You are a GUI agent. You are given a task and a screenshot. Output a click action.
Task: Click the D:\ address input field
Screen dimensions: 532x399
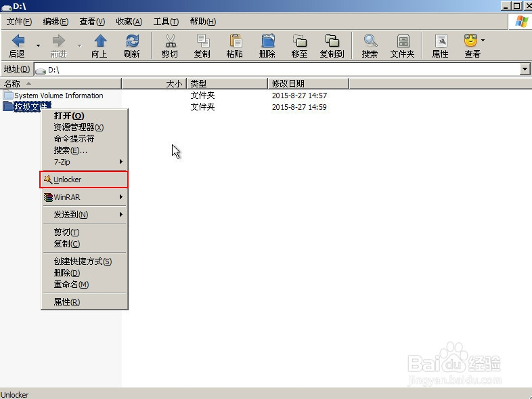pos(277,70)
